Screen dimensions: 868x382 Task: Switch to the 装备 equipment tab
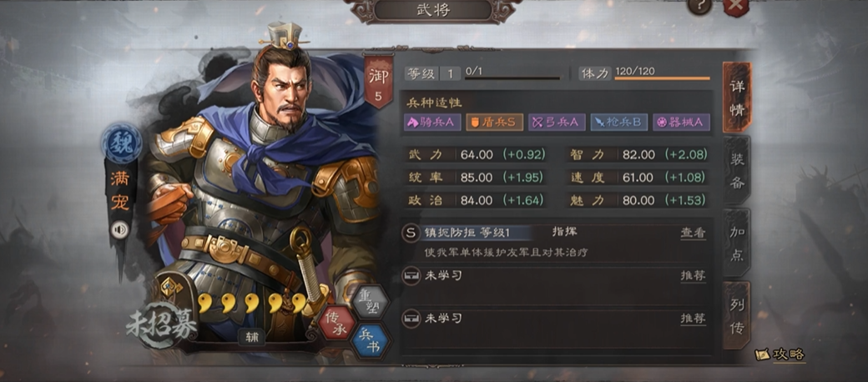coord(737,171)
